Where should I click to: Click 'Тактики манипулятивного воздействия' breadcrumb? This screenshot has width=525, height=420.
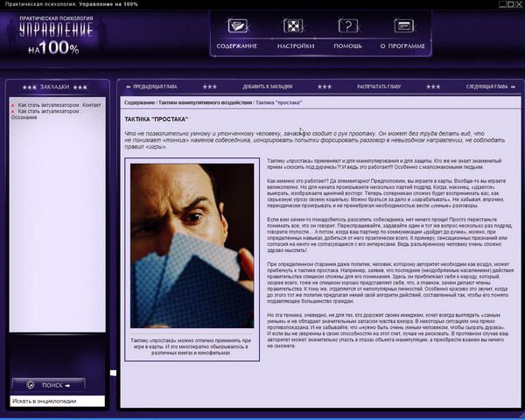point(205,103)
